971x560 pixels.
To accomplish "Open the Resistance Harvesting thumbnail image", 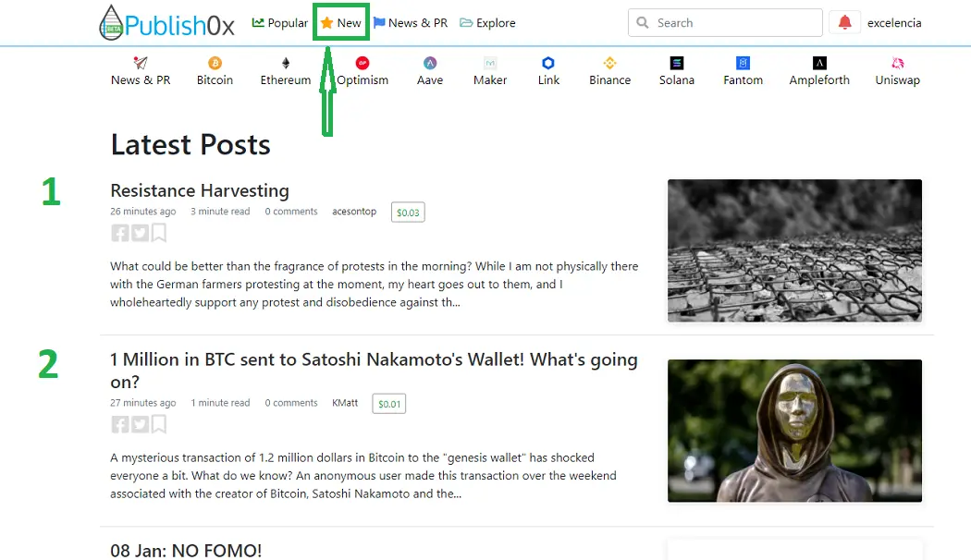I will 794,250.
